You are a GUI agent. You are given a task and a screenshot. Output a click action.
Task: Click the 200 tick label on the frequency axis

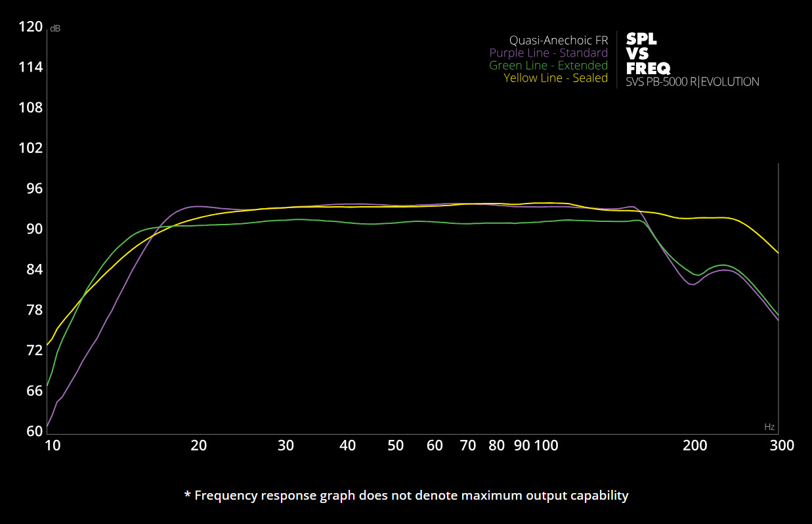(694, 445)
